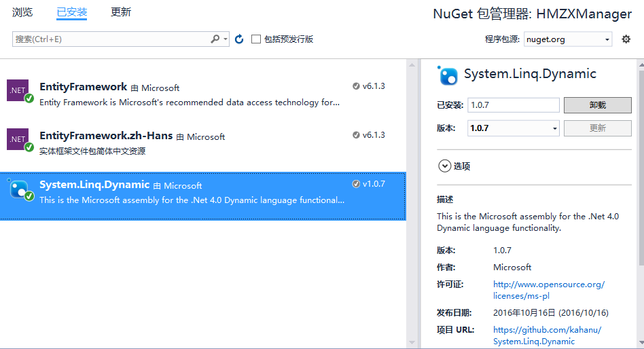
Task: Click into the 搜索(Ctrl+E) search field
Action: point(111,39)
